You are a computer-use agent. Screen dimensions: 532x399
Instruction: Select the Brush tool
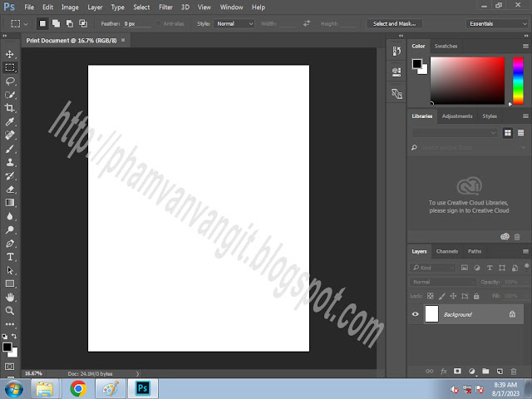[x=10, y=149]
